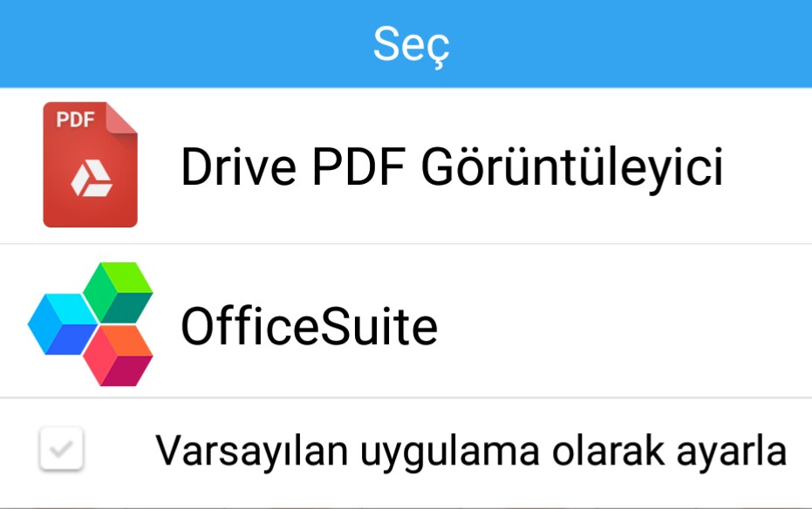This screenshot has width=812, height=509.
Task: Tap the red Drive PDF viewer icon
Action: tap(90, 165)
